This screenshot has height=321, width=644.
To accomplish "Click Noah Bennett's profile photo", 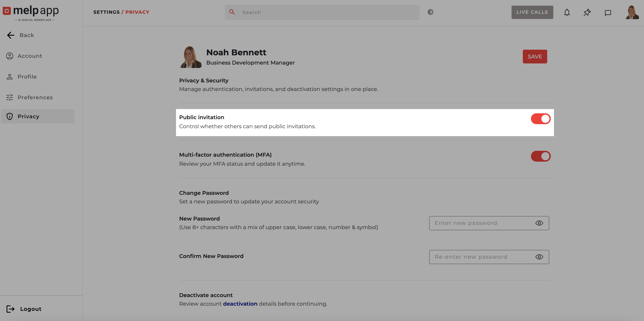I will point(191,57).
